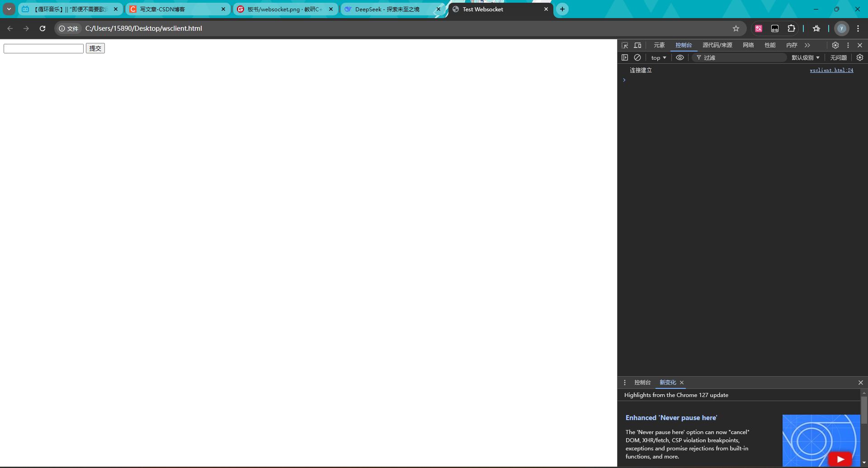Close the bottom drawer

pos(861,383)
